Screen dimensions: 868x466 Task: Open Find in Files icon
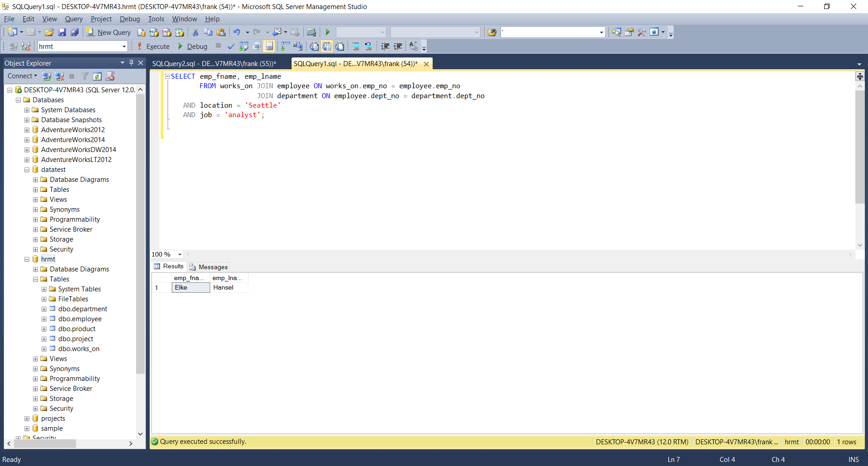coord(492,32)
